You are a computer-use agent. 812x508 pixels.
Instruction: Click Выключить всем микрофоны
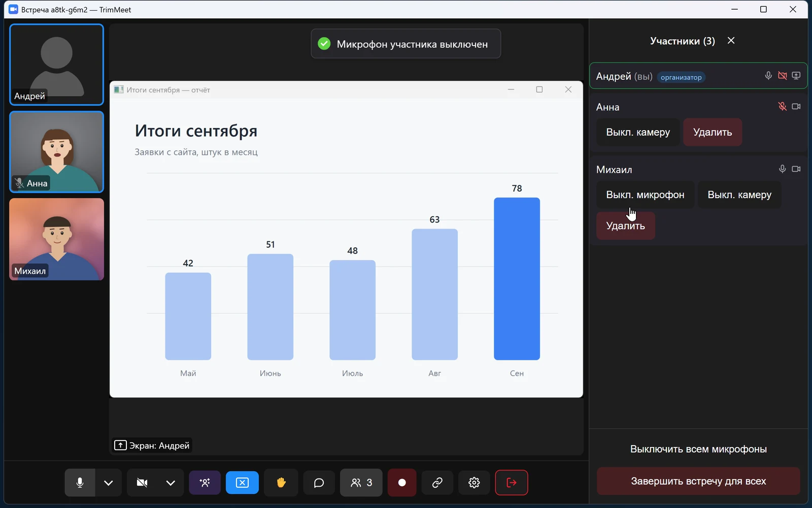click(698, 449)
